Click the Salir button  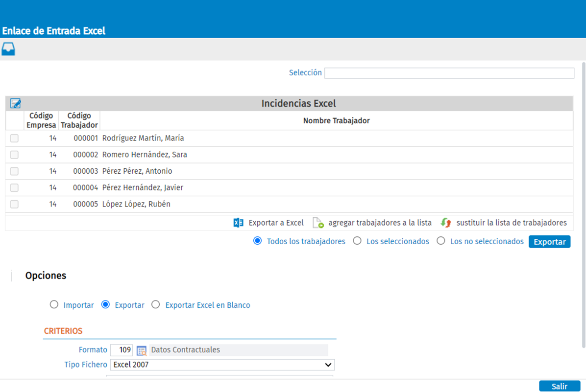coord(560,387)
